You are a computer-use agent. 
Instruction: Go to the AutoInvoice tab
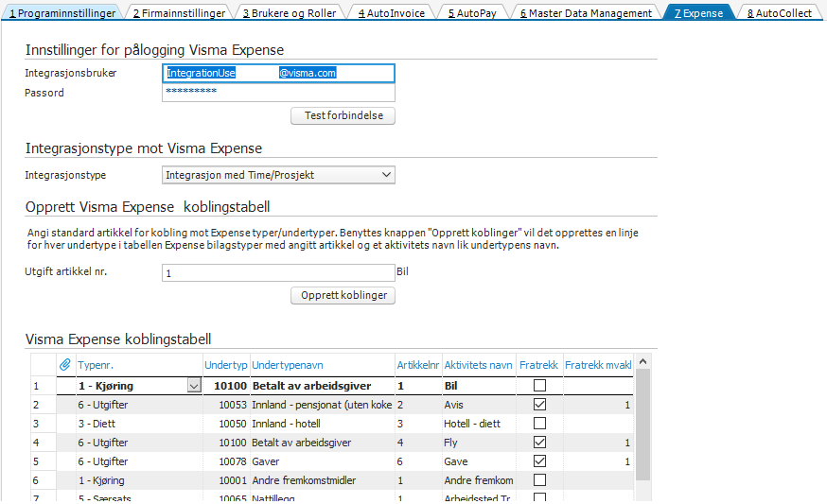392,12
